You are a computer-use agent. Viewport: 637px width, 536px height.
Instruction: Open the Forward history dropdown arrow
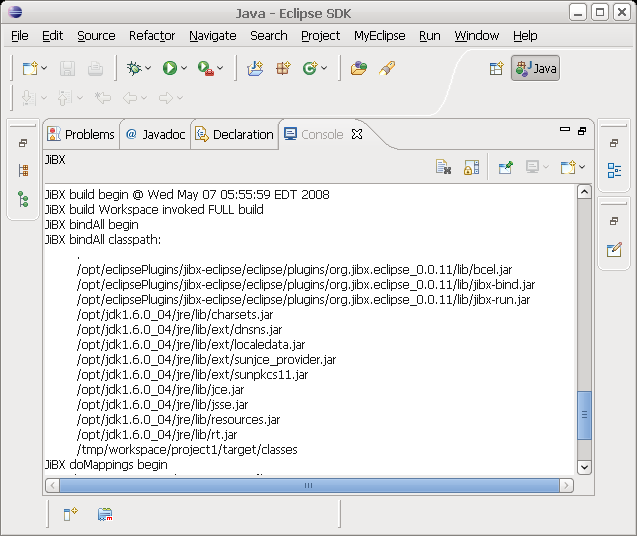coord(180,98)
